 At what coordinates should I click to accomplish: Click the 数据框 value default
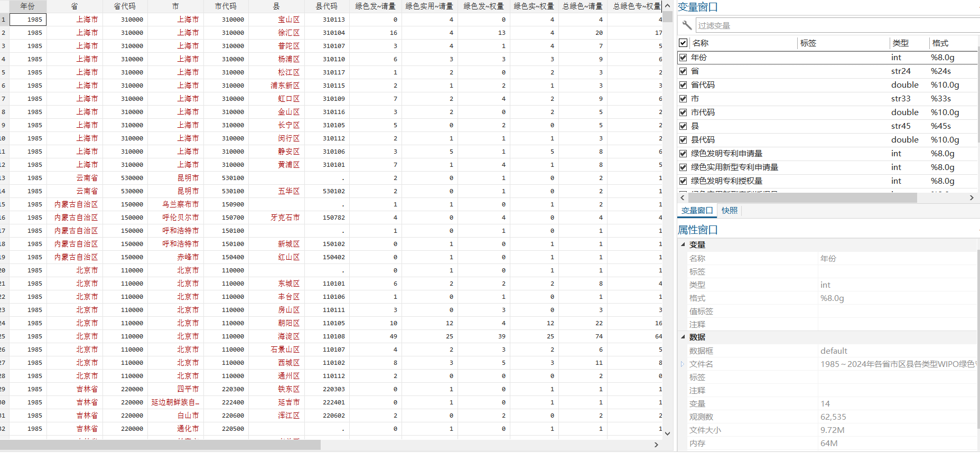[834, 351]
